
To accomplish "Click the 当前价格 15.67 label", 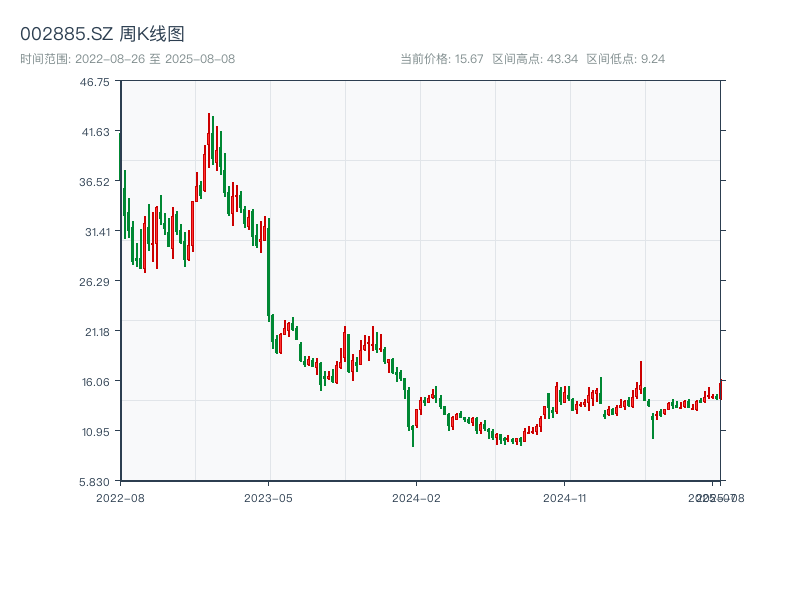I will tap(441, 59).
